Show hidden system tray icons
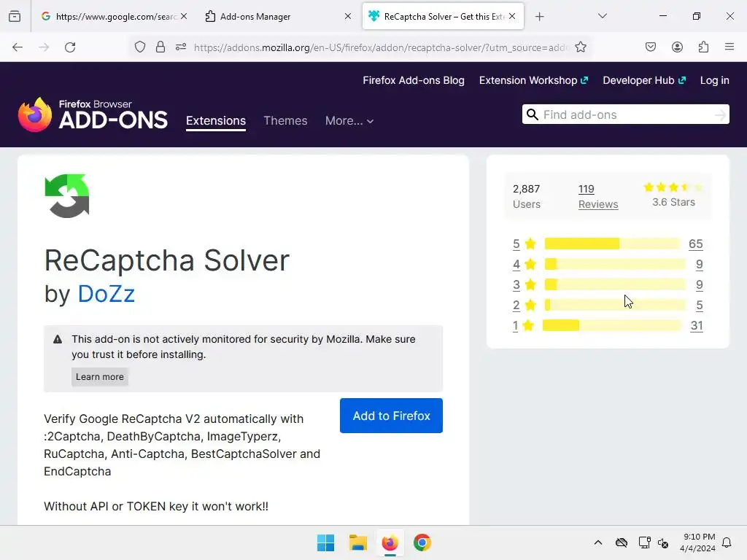This screenshot has width=747, height=560. click(x=598, y=542)
